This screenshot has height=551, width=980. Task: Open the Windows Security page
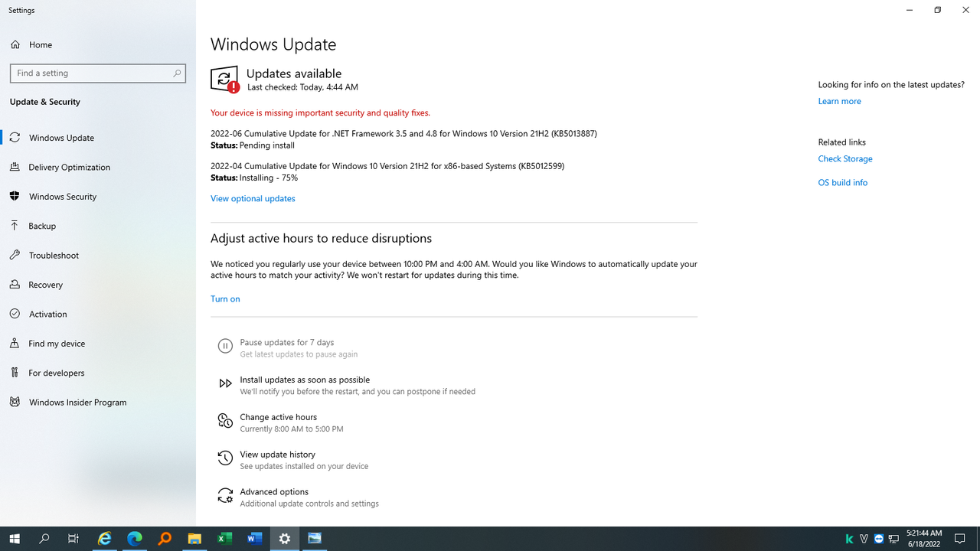98,197
